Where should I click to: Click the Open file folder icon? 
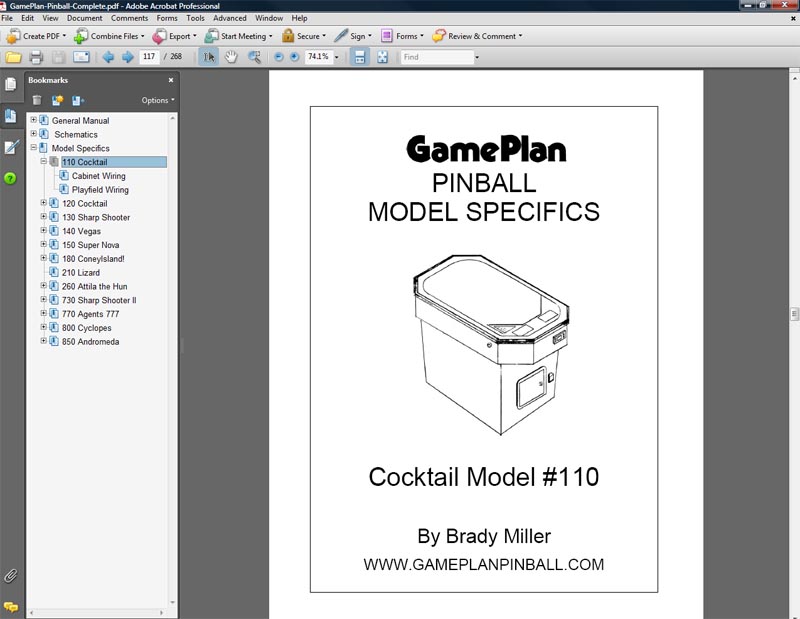pos(13,57)
